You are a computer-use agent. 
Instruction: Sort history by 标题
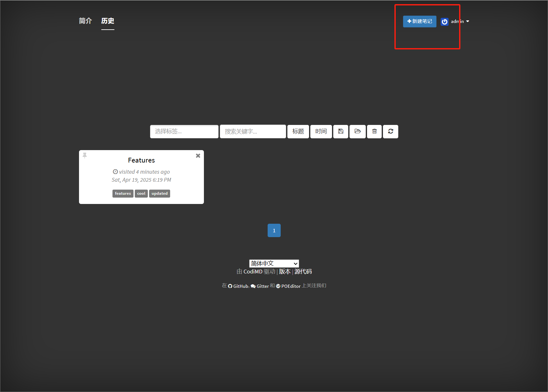(298, 131)
